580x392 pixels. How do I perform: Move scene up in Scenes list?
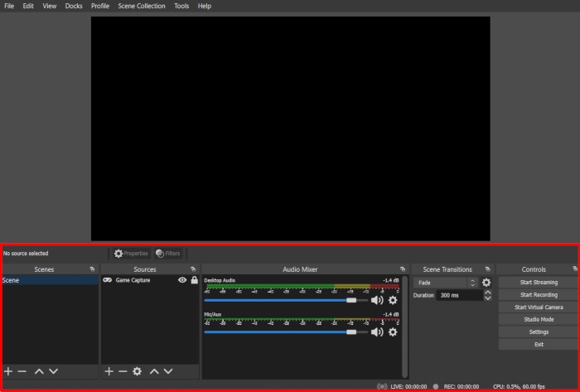[x=39, y=371]
